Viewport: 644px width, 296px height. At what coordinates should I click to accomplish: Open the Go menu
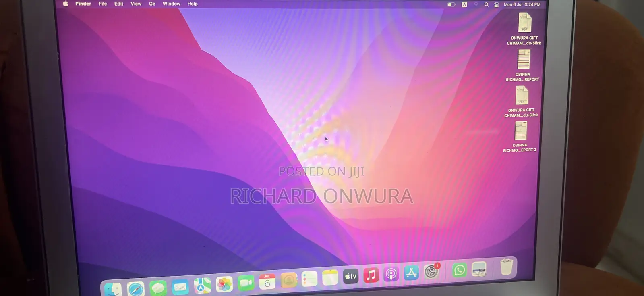(x=152, y=4)
